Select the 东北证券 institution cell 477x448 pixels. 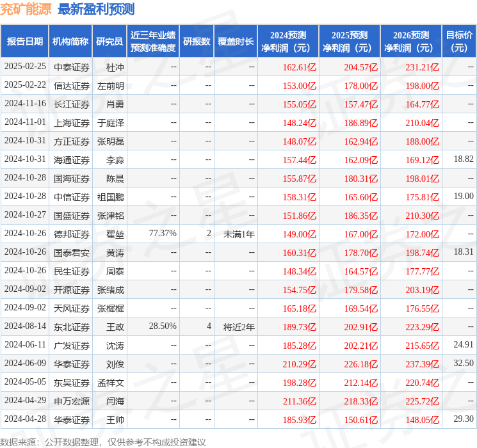click(72, 327)
